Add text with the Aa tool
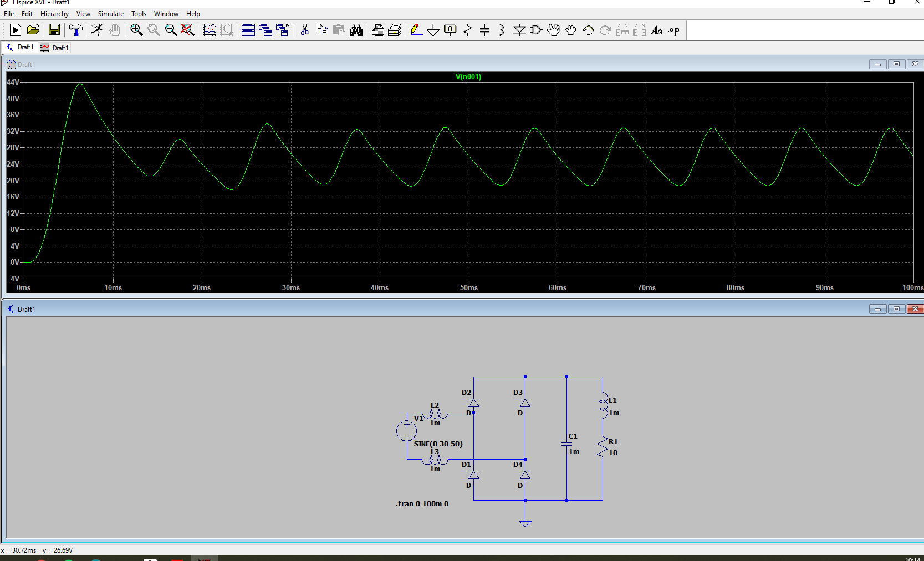This screenshot has width=924, height=561. [657, 30]
